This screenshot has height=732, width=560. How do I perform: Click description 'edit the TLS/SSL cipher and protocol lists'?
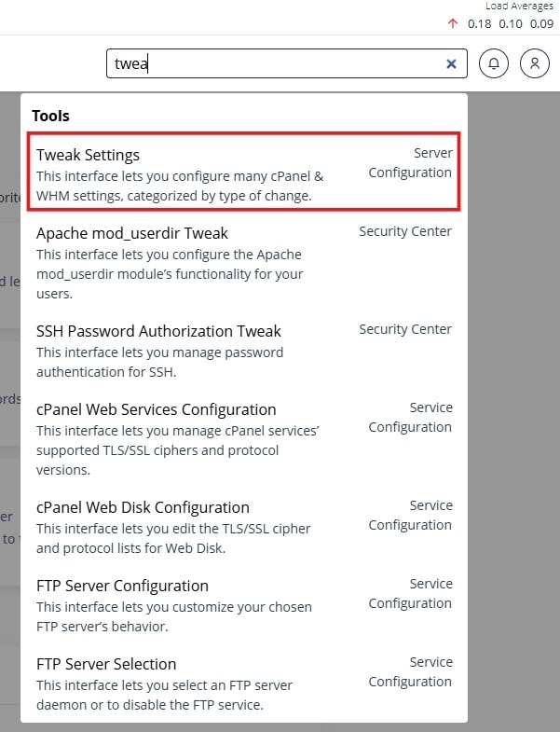[173, 538]
